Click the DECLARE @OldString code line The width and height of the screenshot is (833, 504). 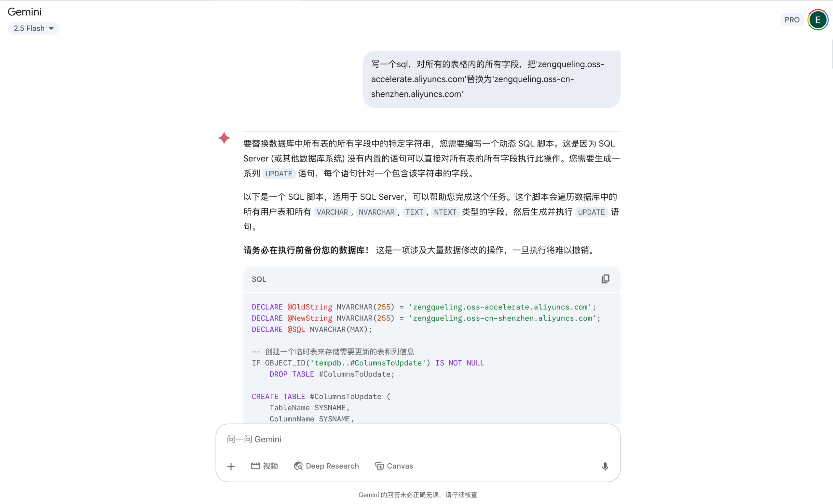[x=424, y=307]
